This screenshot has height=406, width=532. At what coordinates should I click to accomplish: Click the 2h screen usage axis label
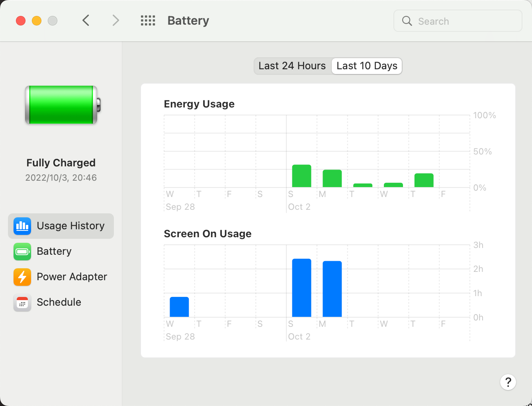(x=478, y=269)
